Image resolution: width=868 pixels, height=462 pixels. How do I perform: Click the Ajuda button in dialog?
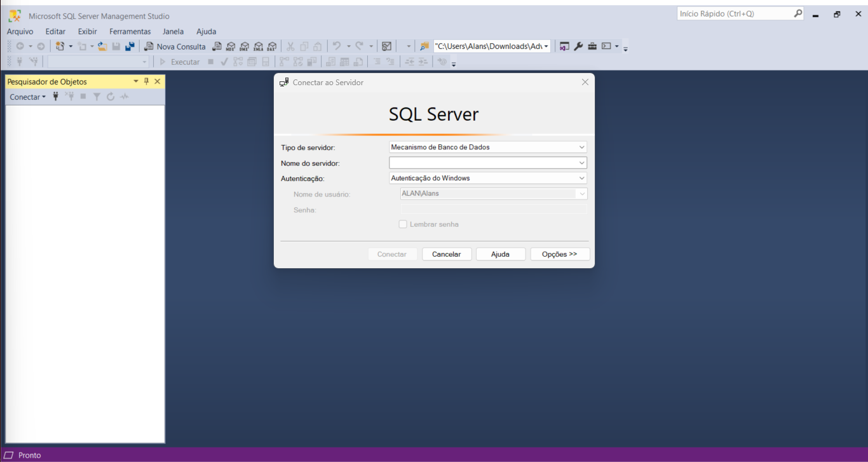(x=501, y=254)
